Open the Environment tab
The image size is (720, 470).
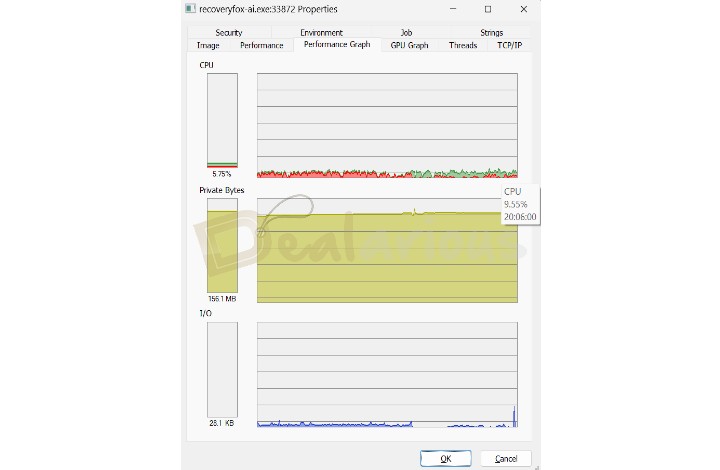click(321, 32)
